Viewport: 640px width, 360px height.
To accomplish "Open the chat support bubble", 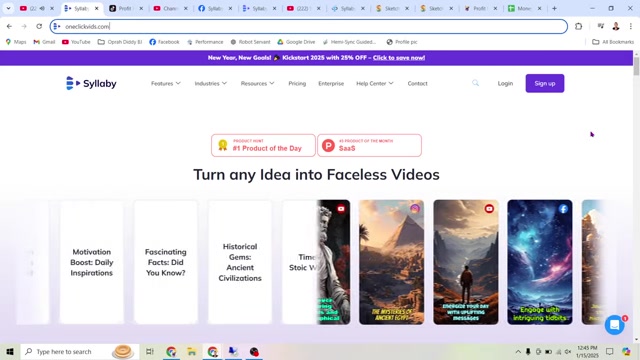I will tap(615, 325).
